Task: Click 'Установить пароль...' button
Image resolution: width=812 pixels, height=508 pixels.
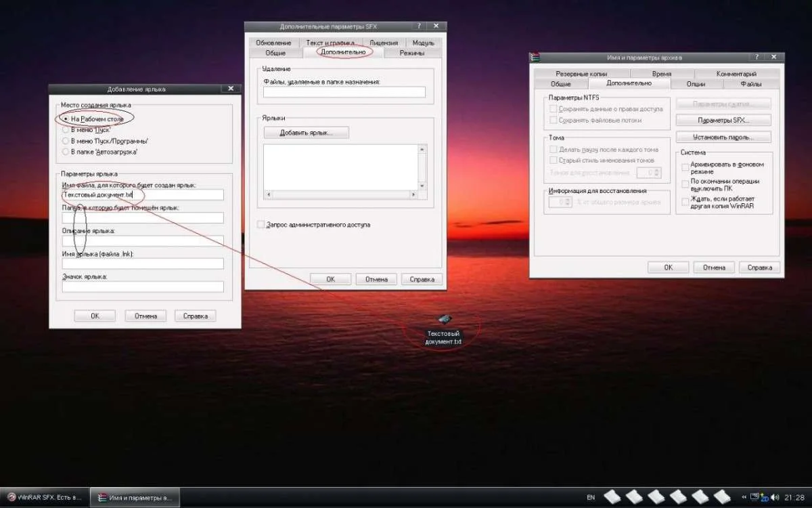Action: click(x=723, y=137)
